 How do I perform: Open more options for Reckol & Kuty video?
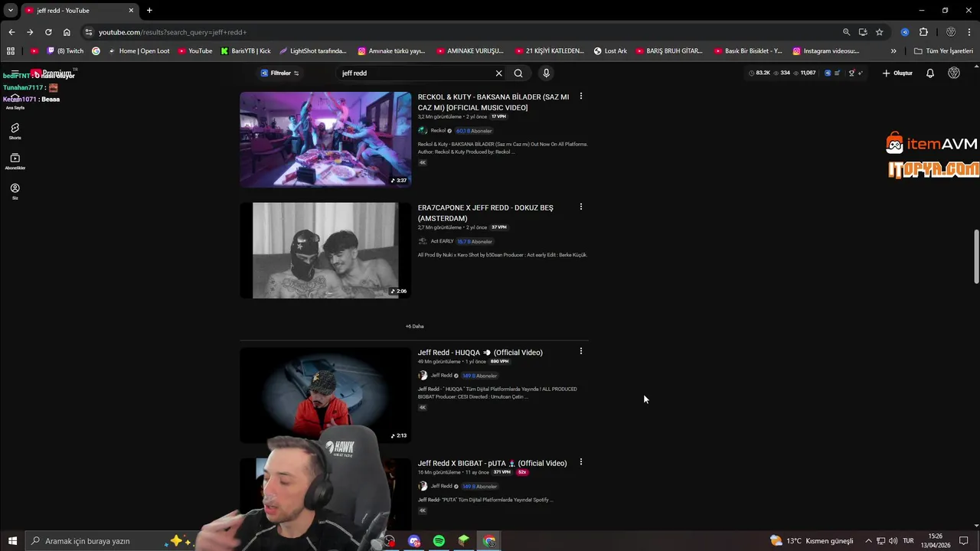click(580, 96)
